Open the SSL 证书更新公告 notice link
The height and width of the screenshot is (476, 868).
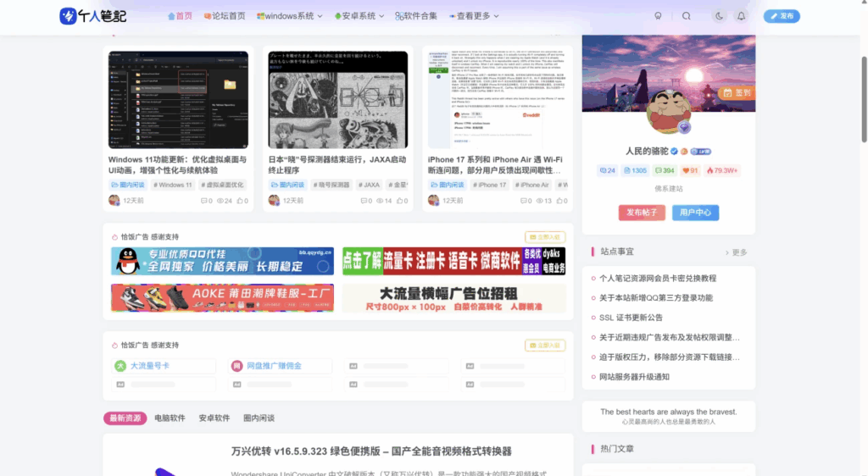(631, 318)
